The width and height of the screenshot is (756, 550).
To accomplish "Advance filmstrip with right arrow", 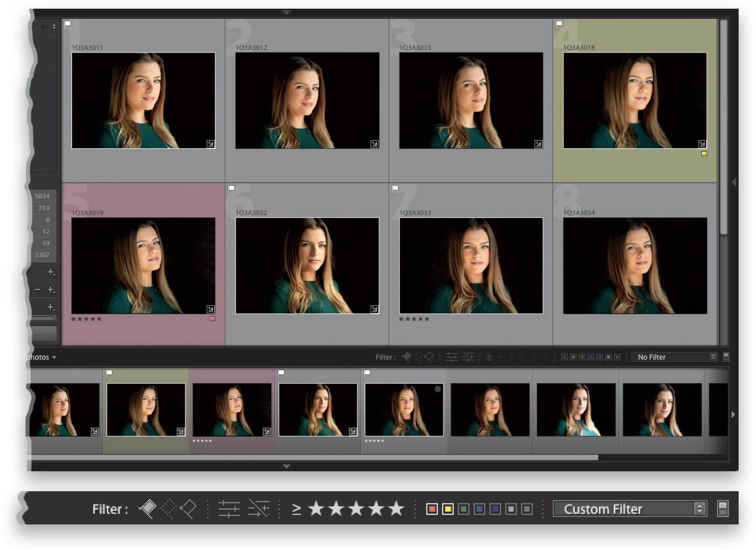I will (733, 415).
